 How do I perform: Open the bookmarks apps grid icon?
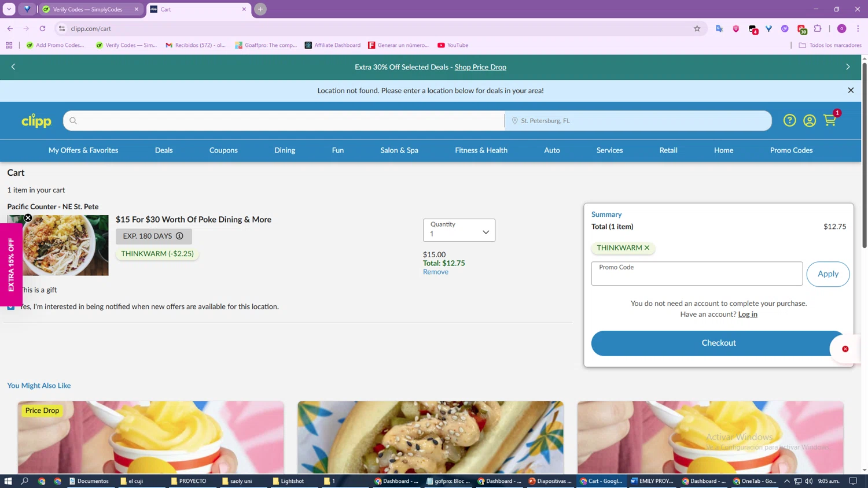coord(9,45)
